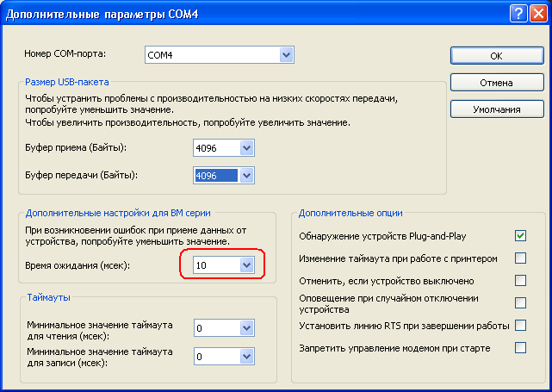Click the Умолчания (Defaults) button
Image resolution: width=552 pixels, height=392 pixels.
(x=496, y=110)
